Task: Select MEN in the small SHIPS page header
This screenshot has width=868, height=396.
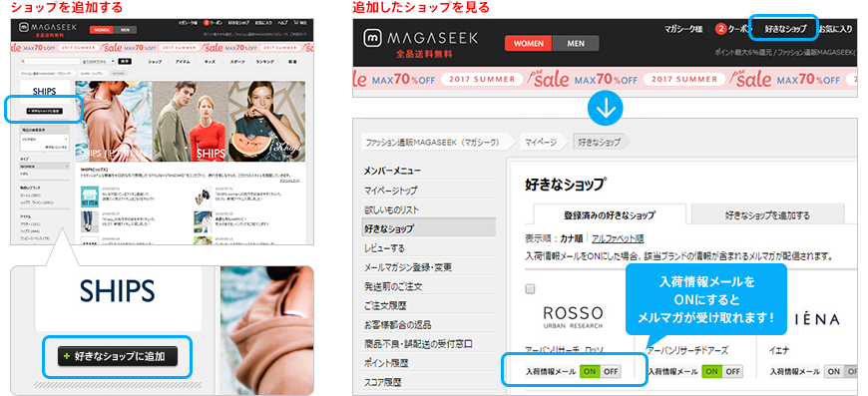Action: 125,30
